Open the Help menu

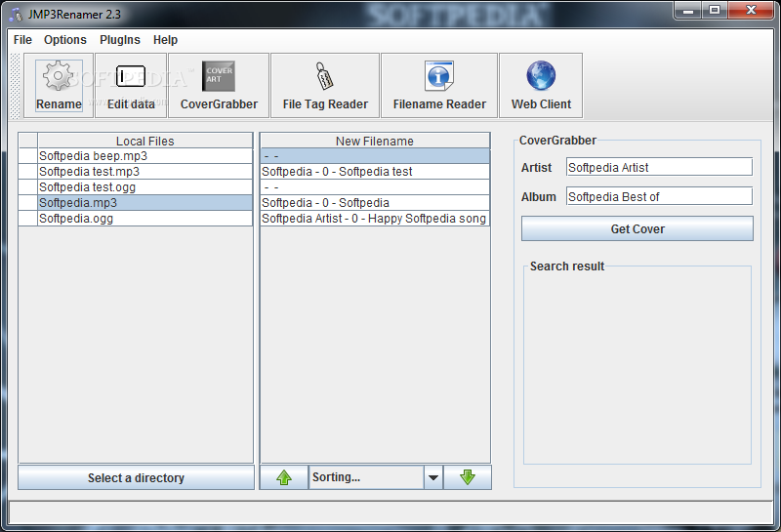click(165, 40)
